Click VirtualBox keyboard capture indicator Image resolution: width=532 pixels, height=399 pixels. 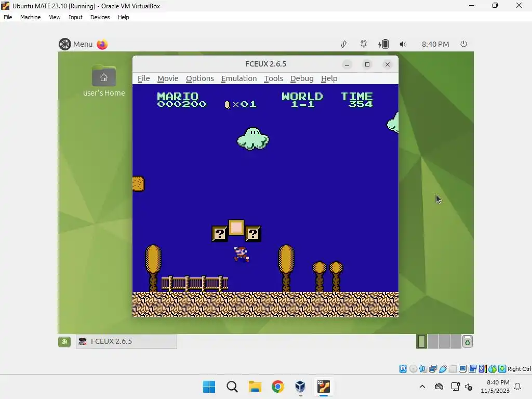[x=502, y=368]
